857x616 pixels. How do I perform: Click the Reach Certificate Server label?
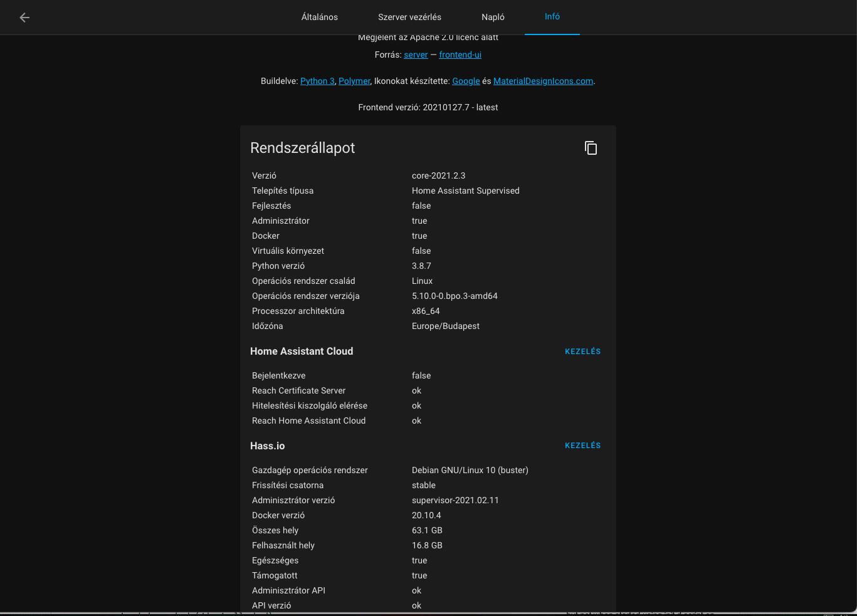click(x=298, y=390)
